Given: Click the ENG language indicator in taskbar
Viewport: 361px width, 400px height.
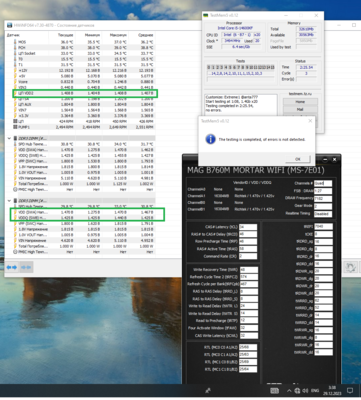Looking at the screenshot, I should point(315,391).
